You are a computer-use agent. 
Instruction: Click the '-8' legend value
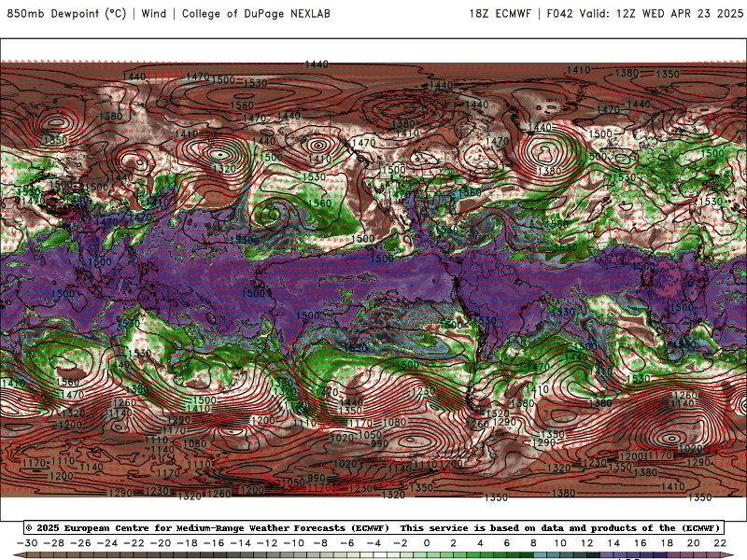pos(320,543)
